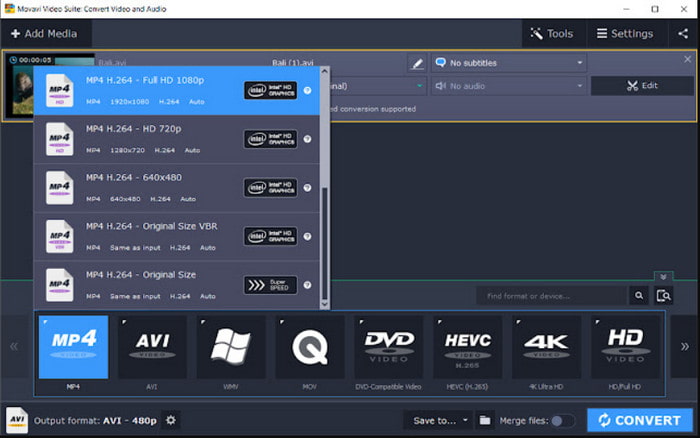This screenshot has height=438, width=700.
Task: Click the detect device icon beside search
Action: click(x=664, y=296)
